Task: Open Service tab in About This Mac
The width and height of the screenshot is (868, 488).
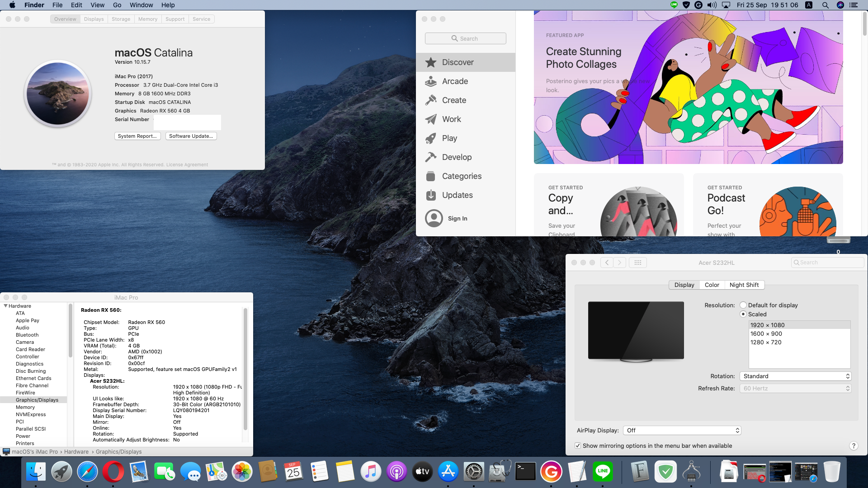Action: (201, 19)
